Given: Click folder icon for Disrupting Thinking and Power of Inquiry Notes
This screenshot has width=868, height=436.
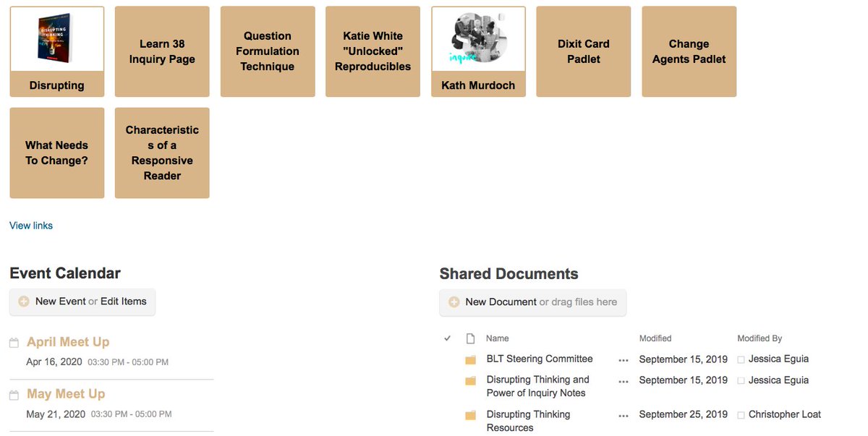Looking at the screenshot, I should pyautogui.click(x=471, y=381).
